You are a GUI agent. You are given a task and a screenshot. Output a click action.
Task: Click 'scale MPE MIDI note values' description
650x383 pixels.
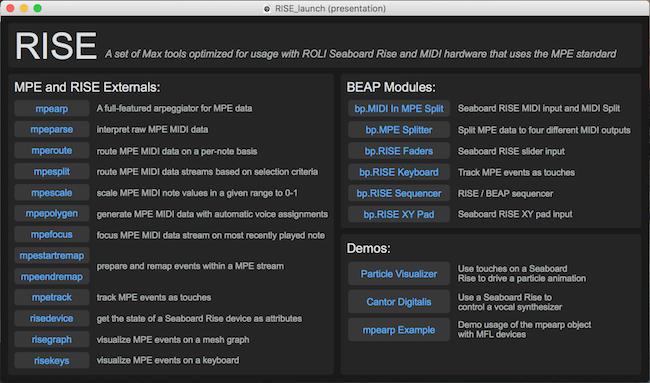pos(197,193)
